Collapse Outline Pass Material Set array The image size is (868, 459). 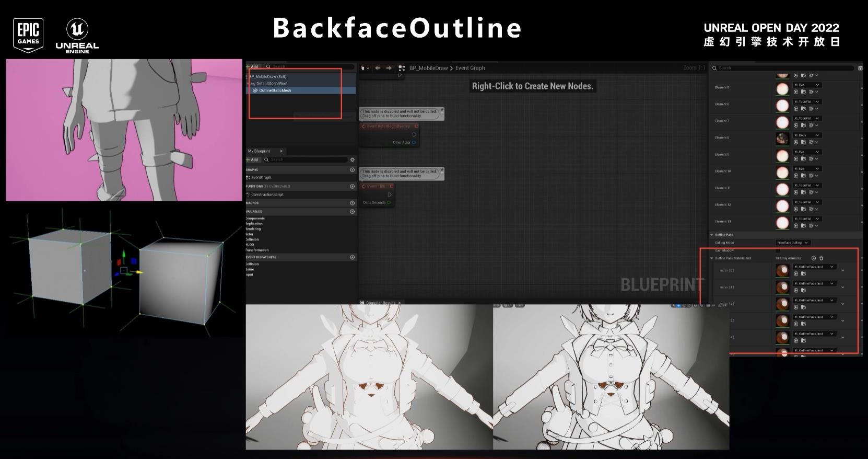[x=712, y=258]
